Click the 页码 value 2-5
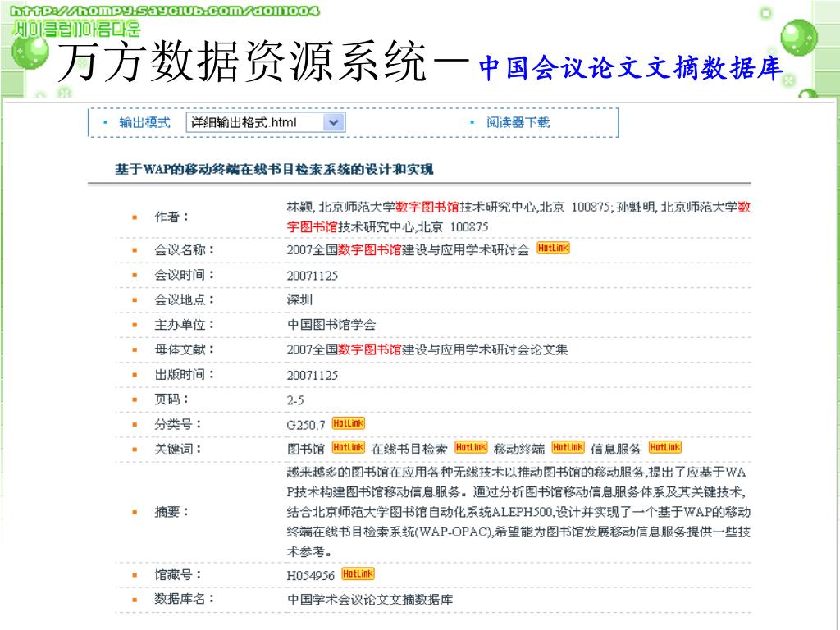Image resolution: width=840 pixels, height=630 pixels. (295, 400)
